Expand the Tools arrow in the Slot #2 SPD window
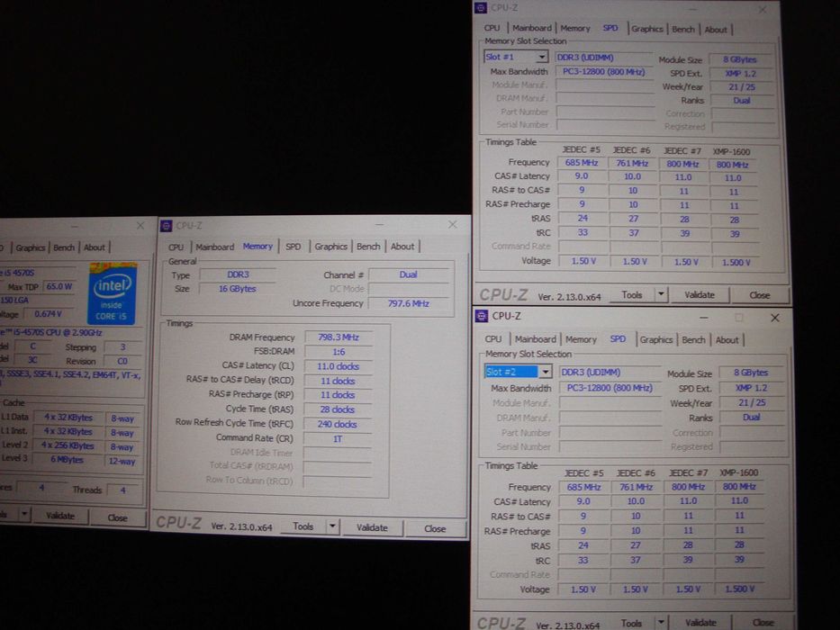This screenshot has height=630, width=840. (x=661, y=623)
